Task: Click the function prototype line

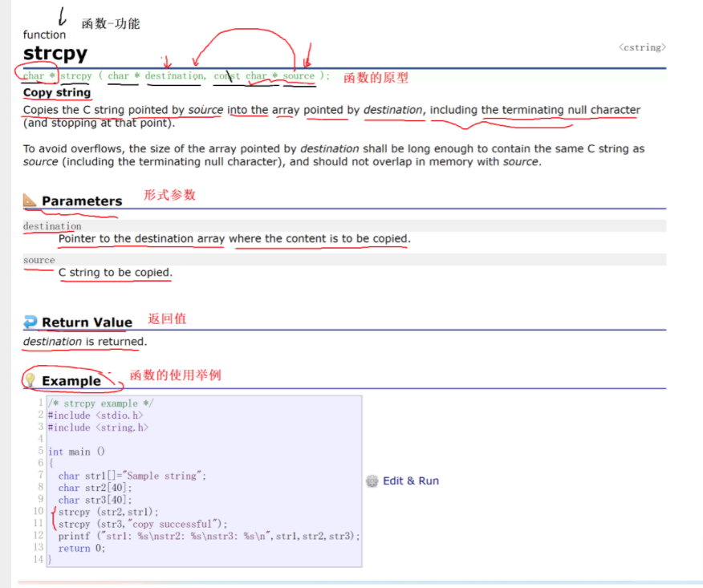Action: 177,75
